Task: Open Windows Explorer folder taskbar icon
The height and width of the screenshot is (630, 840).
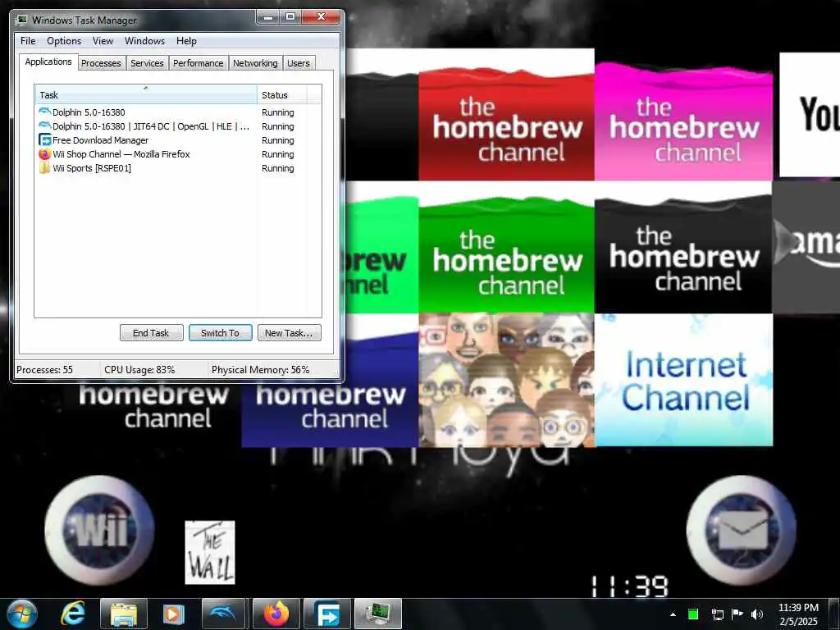Action: click(123, 614)
